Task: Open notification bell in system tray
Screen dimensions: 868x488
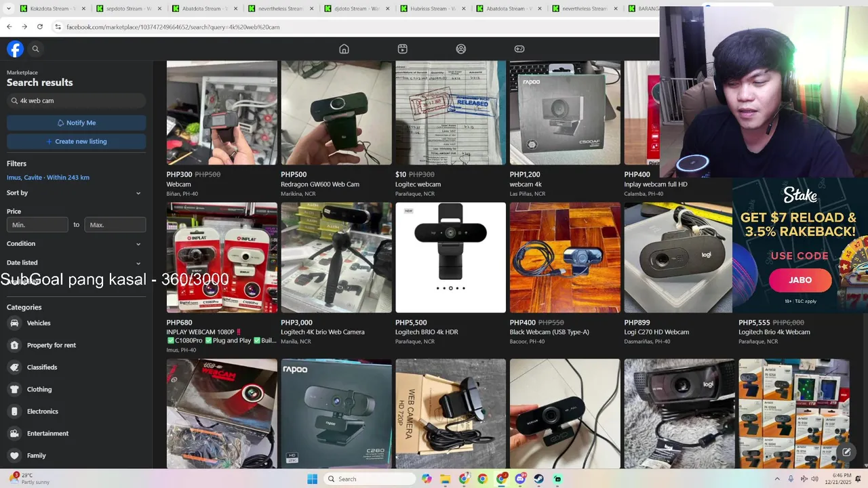Action: [x=858, y=479]
